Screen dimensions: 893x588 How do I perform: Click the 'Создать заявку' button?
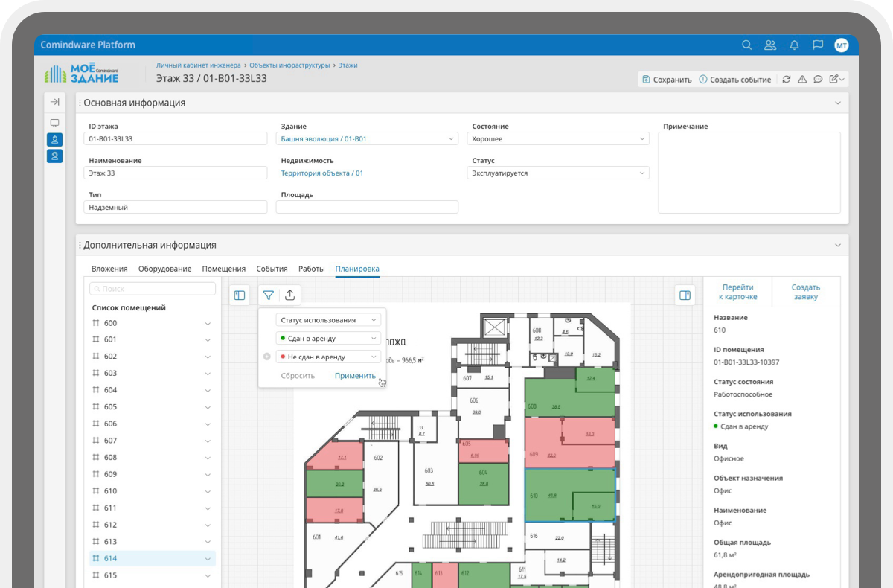(806, 292)
